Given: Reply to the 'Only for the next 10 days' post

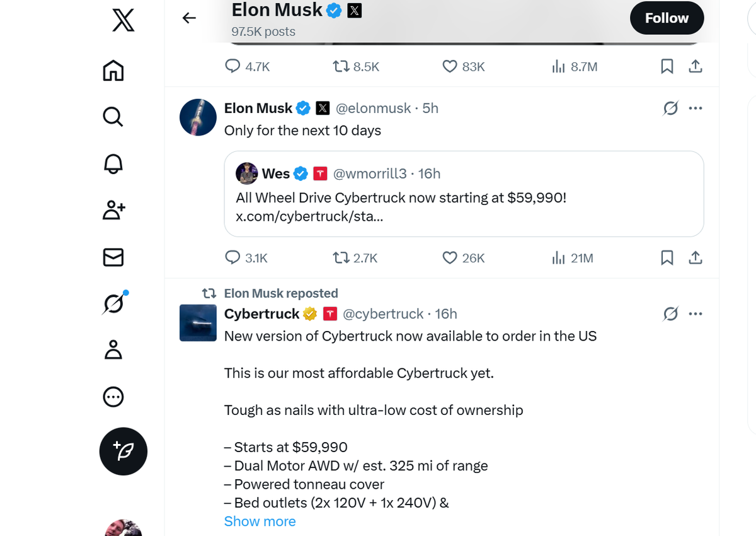Looking at the screenshot, I should [x=232, y=257].
